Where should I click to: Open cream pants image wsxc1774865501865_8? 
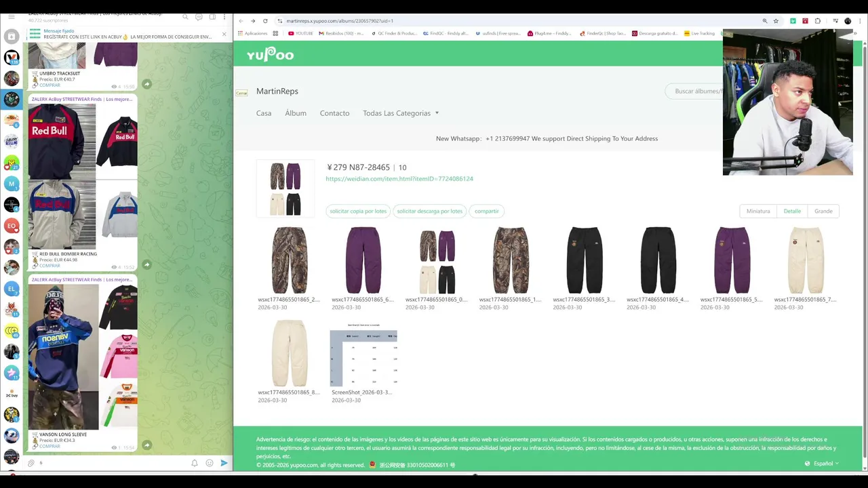coord(290,353)
